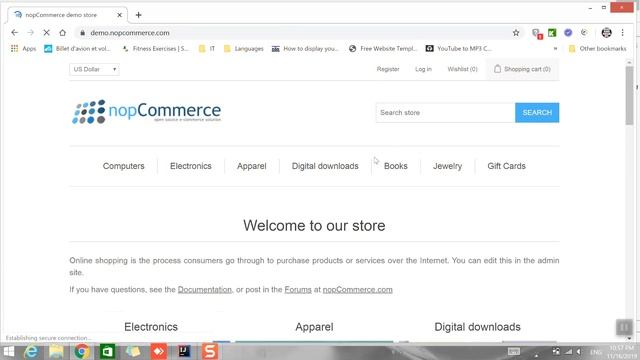Viewport: 640px width, 360px height.
Task: Open the sticky notes taskbar icon
Action: point(133,351)
